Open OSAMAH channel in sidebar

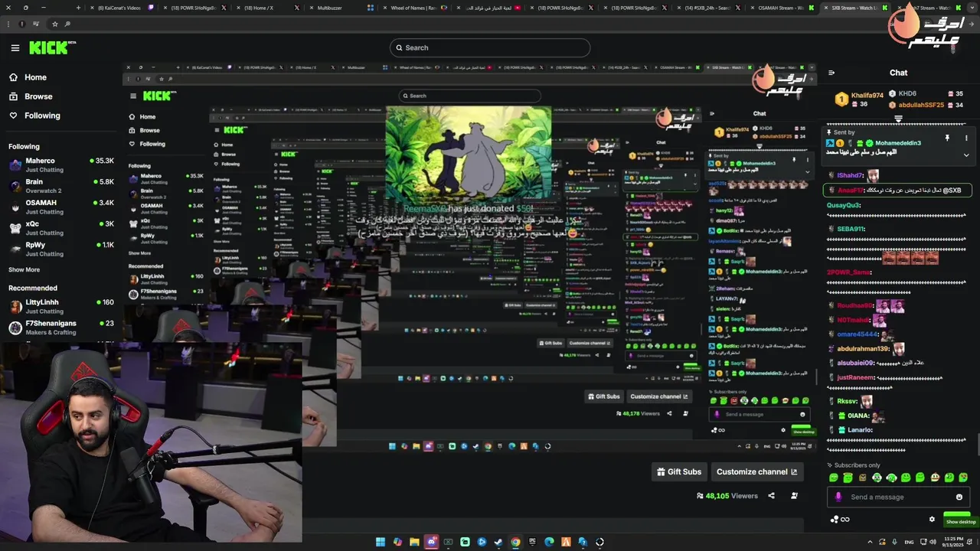point(61,207)
